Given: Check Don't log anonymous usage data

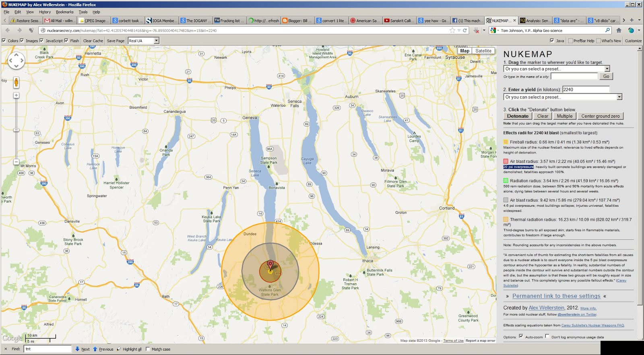Looking at the screenshot, I should tap(547, 336).
